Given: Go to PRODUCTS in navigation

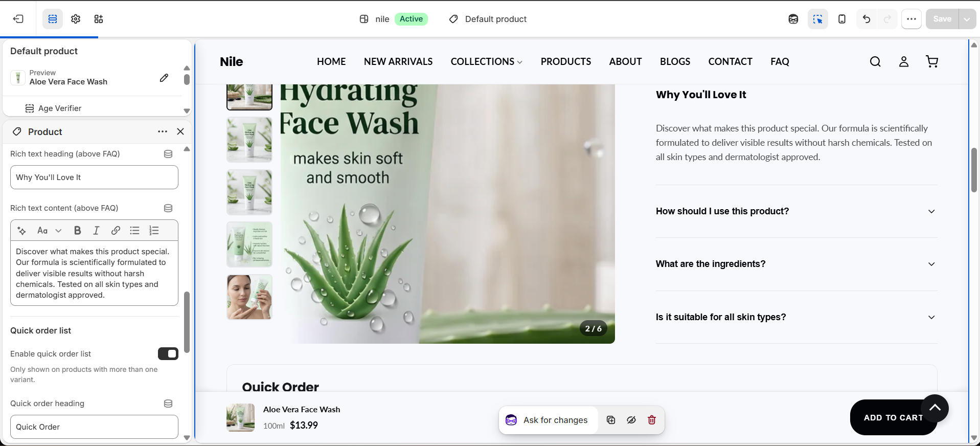Looking at the screenshot, I should click(x=566, y=62).
